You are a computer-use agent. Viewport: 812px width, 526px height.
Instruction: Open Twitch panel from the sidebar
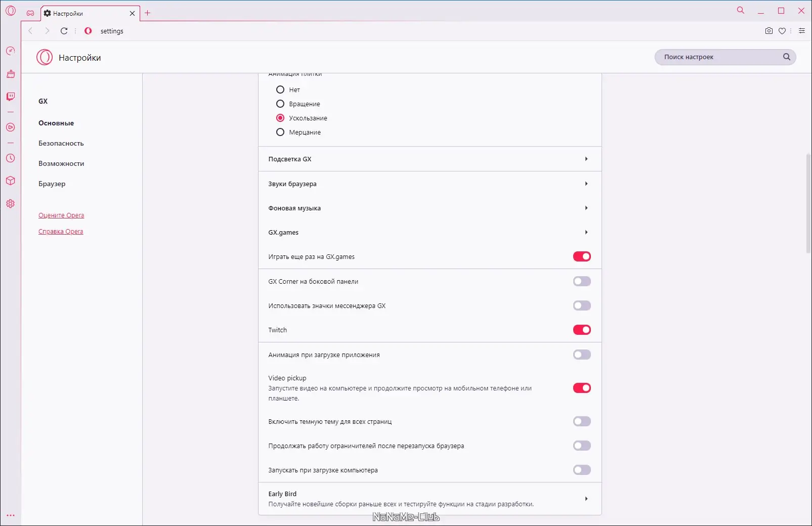tap(11, 97)
